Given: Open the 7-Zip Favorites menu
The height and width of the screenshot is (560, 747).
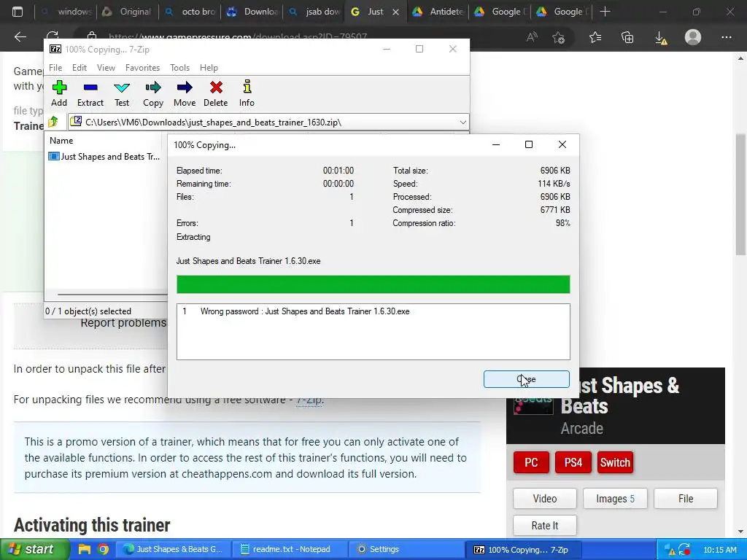Looking at the screenshot, I should tap(142, 68).
